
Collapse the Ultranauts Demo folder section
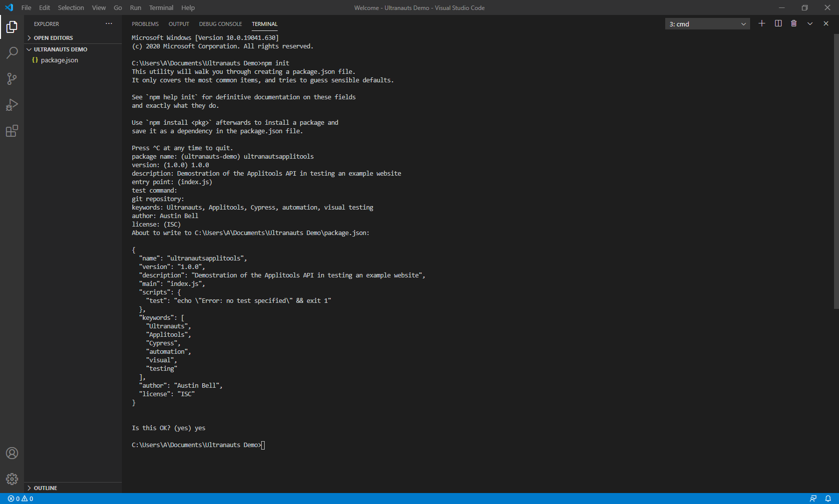[73, 49]
